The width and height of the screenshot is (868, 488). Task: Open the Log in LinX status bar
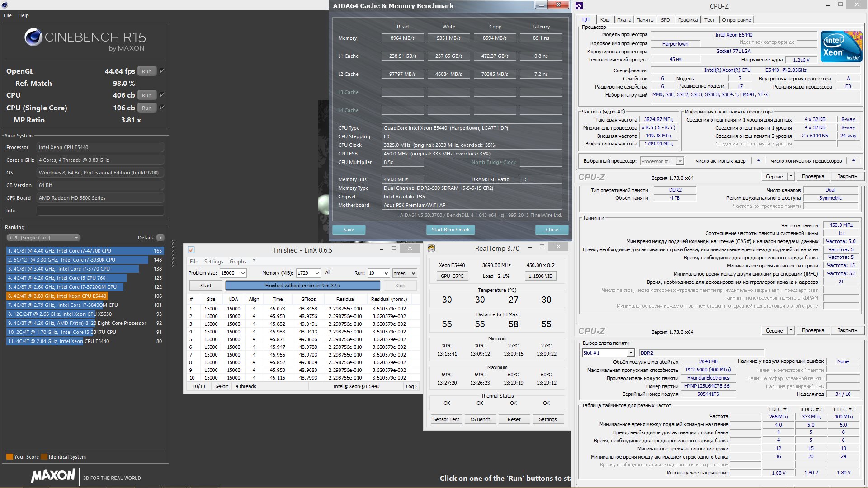pos(411,386)
